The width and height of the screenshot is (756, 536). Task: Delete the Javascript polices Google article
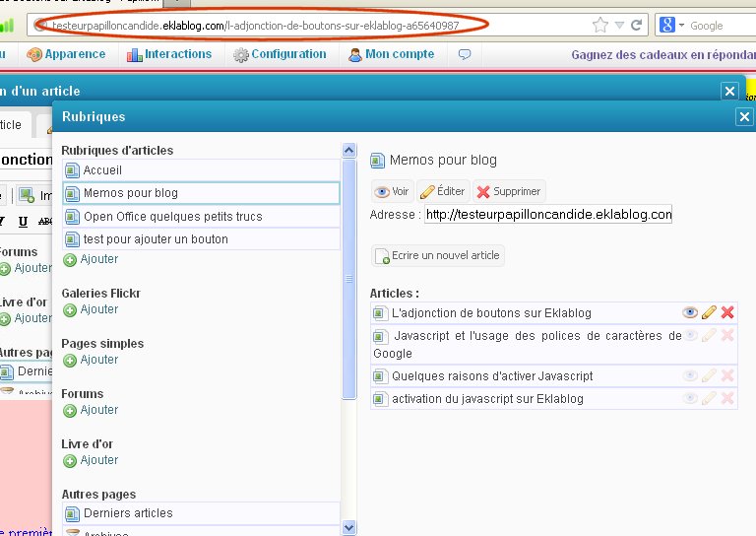coord(727,335)
